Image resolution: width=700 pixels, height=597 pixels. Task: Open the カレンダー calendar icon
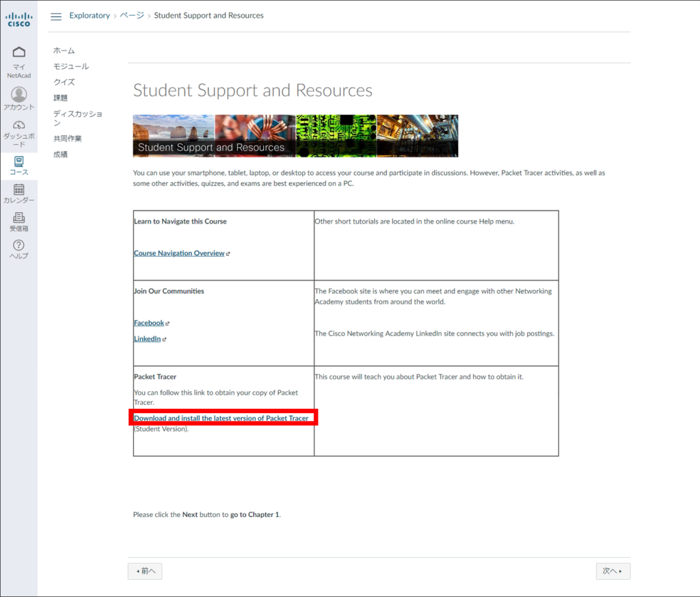[x=18, y=189]
